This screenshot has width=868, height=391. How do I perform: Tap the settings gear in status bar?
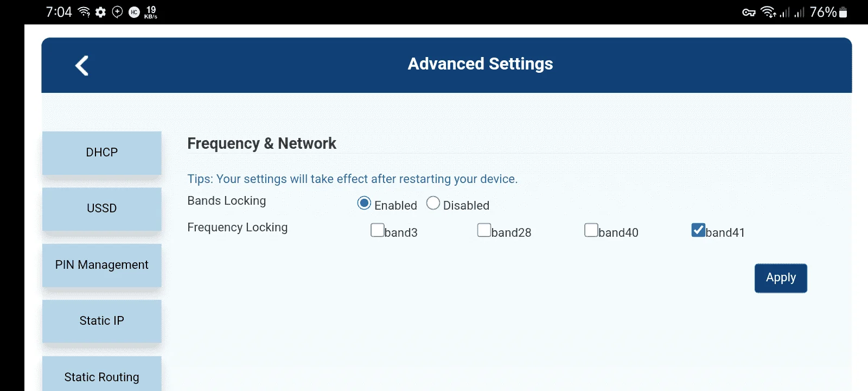point(100,12)
